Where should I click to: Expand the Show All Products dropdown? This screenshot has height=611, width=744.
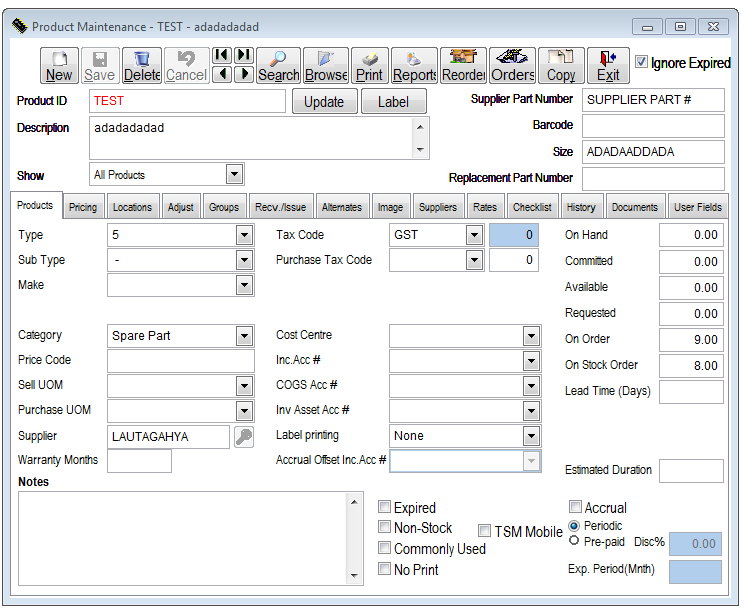[234, 175]
